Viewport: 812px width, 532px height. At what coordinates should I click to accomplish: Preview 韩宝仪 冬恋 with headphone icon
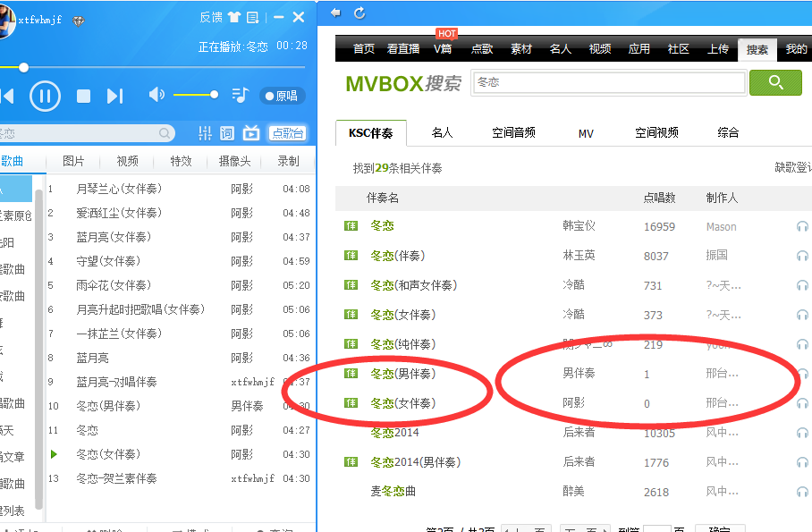tap(802, 227)
